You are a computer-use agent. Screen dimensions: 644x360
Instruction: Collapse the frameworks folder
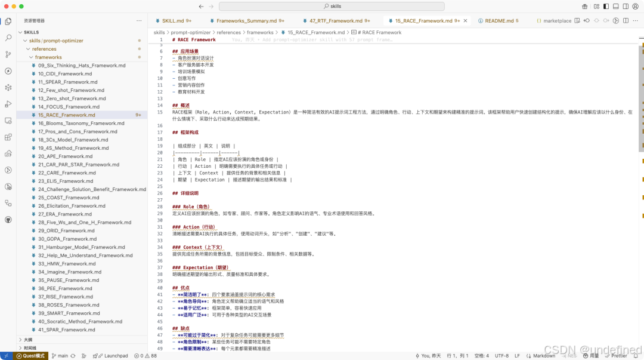[x=31, y=57]
